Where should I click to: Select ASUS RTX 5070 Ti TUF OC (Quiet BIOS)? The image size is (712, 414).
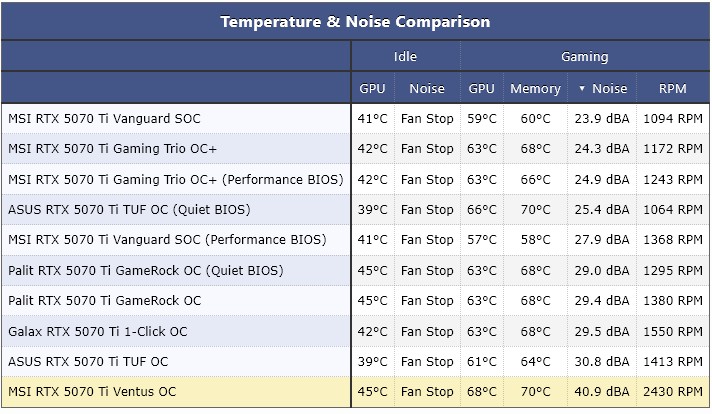[x=129, y=210]
